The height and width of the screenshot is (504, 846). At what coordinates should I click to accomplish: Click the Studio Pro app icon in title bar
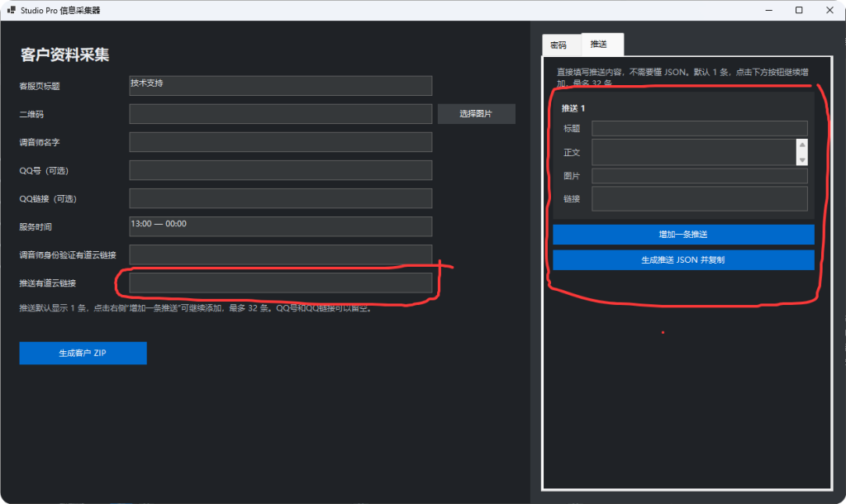(12, 10)
